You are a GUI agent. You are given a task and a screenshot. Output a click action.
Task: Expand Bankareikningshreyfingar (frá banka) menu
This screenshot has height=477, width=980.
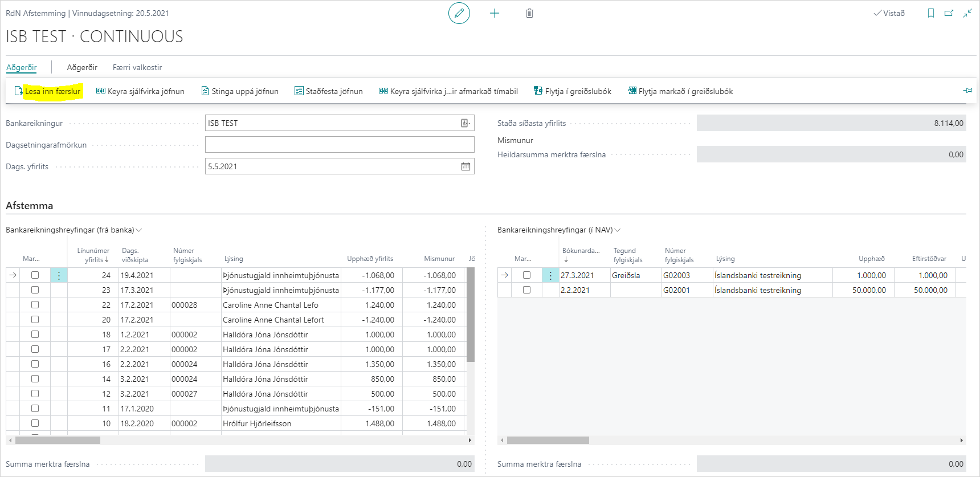[x=74, y=230]
